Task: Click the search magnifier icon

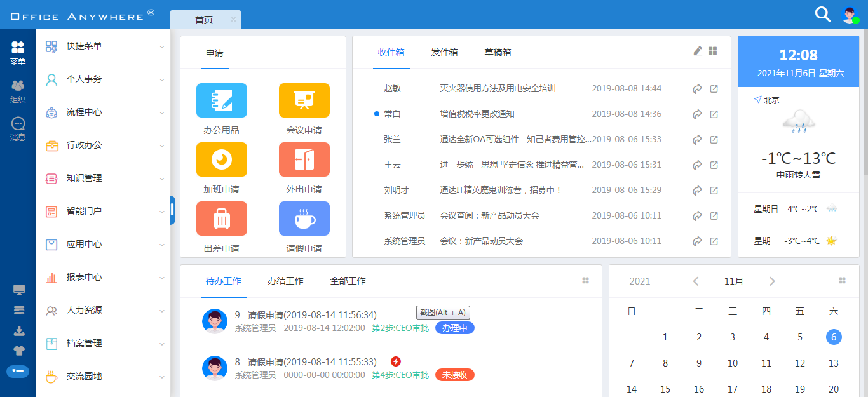Action: tap(823, 15)
